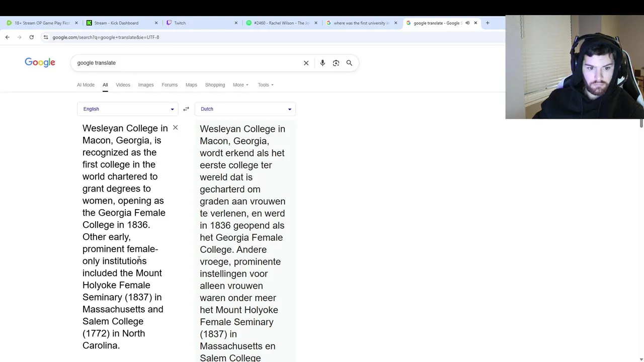The image size is (644, 362).
Task: Open the Videos results tab
Action: tap(123, 85)
